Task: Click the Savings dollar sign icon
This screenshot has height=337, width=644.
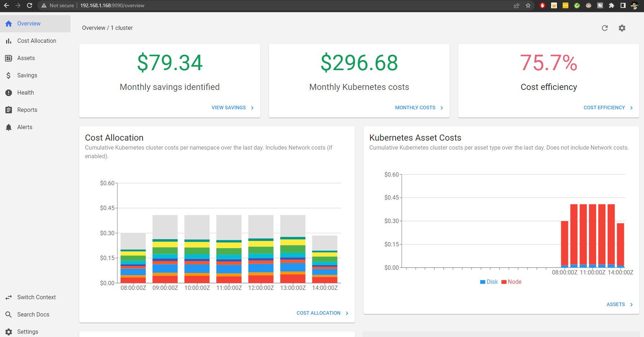Action: click(9, 76)
